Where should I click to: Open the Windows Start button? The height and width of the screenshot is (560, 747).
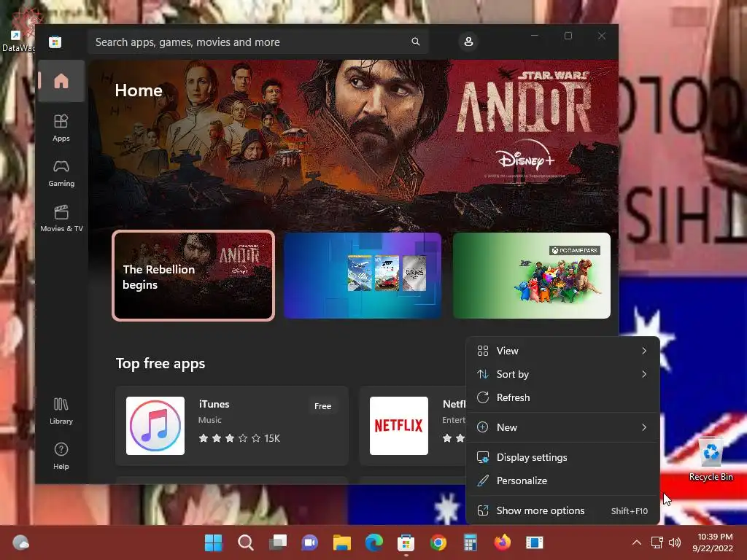tap(214, 542)
